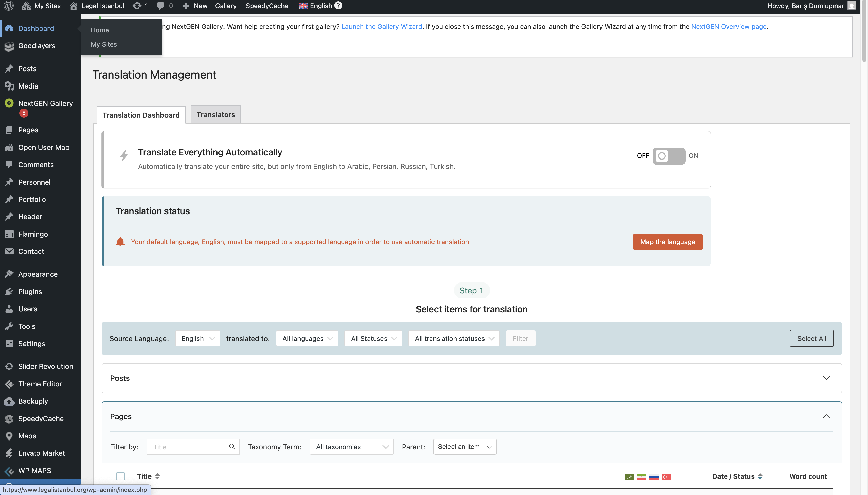The height and width of the screenshot is (495, 868).
Task: Click the Turkish flag column icon
Action: pyautogui.click(x=666, y=477)
